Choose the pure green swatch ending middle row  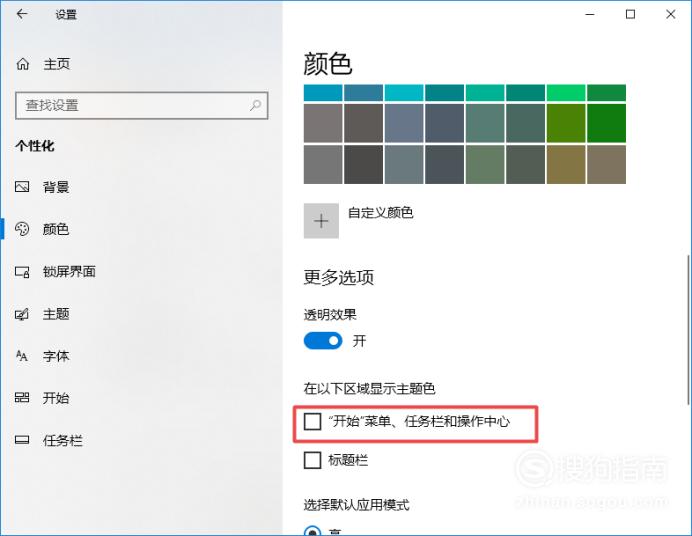[x=606, y=123]
